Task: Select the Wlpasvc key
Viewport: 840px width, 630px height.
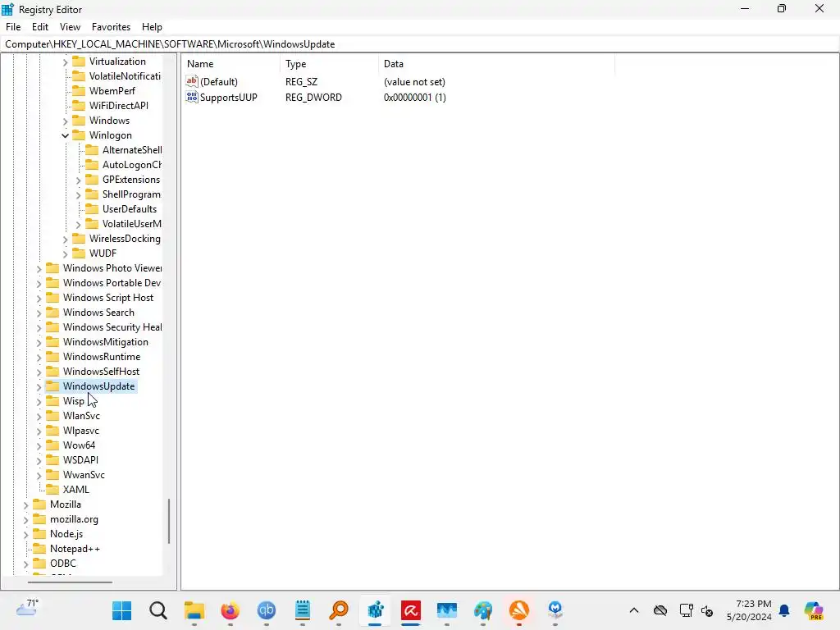Action: point(81,431)
